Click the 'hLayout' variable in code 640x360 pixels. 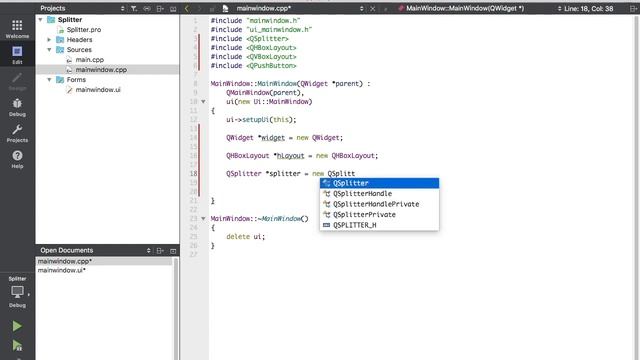pyautogui.click(x=291, y=156)
